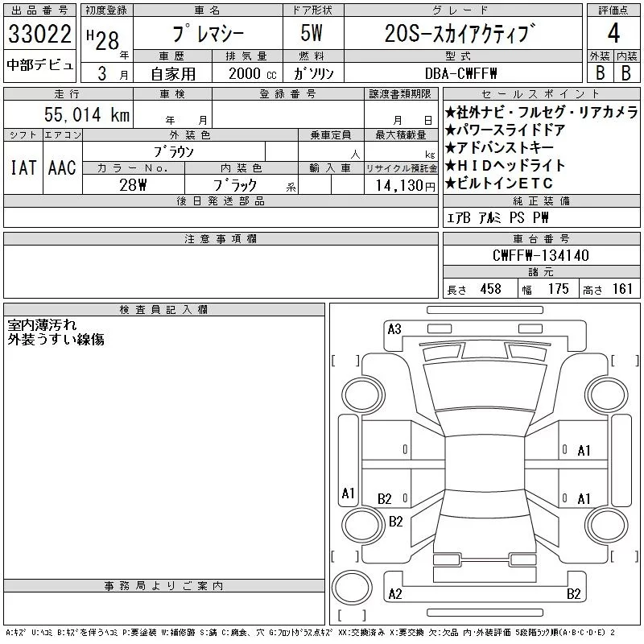The width and height of the screenshot is (644, 644).
Task: Click the air conditioner value AAC
Action: (x=62, y=167)
